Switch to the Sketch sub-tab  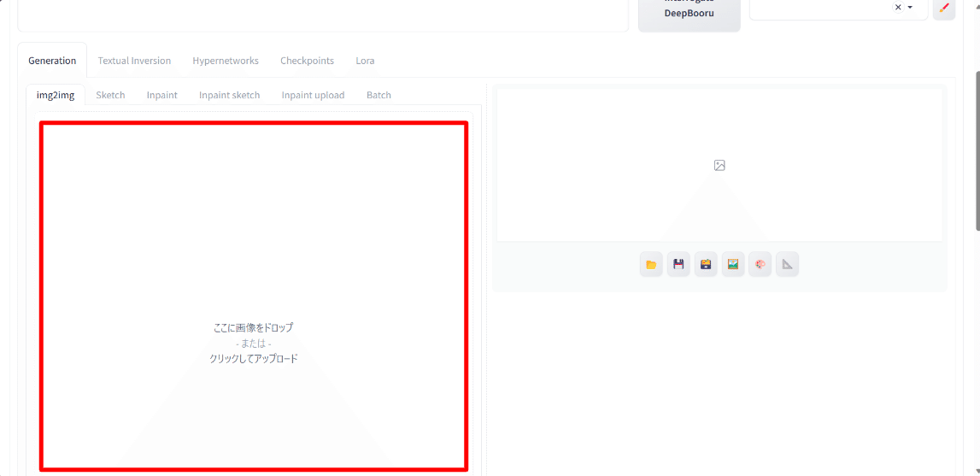tap(110, 95)
